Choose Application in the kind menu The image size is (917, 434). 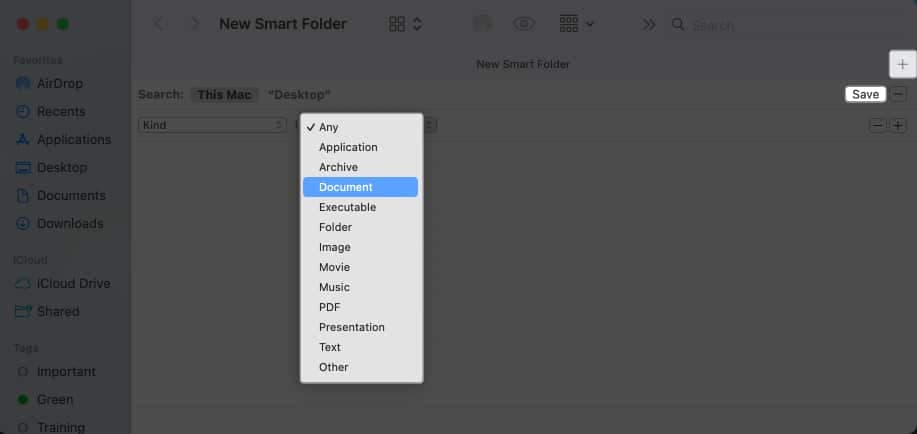click(361, 147)
